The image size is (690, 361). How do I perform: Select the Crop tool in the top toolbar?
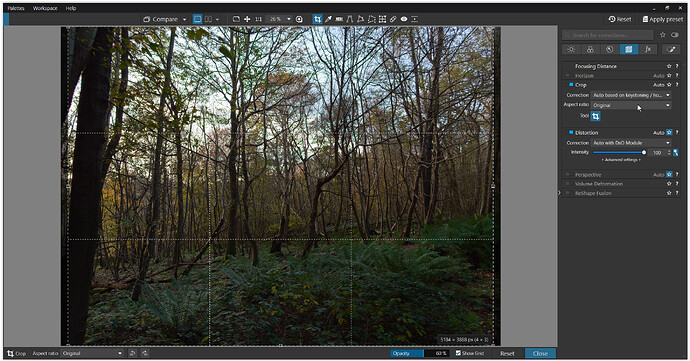[x=317, y=19]
